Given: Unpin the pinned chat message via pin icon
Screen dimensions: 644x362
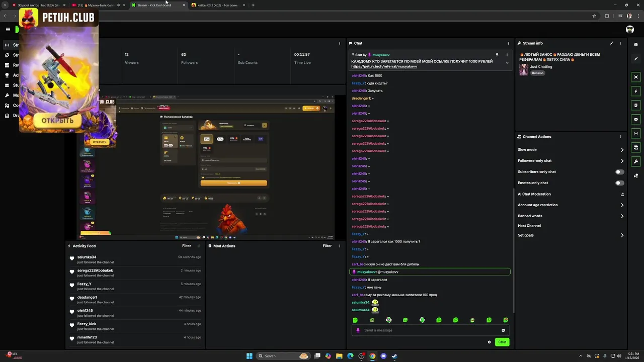Looking at the screenshot, I should (497, 54).
